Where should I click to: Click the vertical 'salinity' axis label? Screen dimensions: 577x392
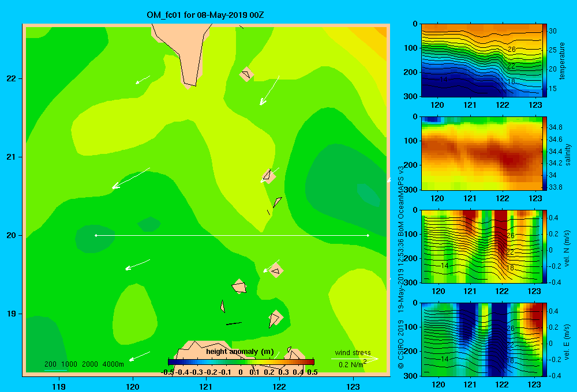point(568,154)
